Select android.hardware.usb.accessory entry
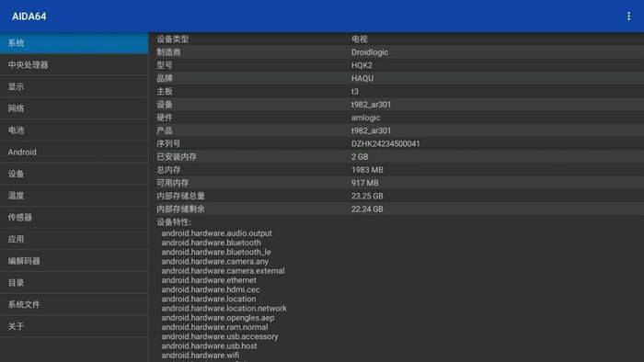Image resolution: width=644 pixels, height=362 pixels. [220, 336]
